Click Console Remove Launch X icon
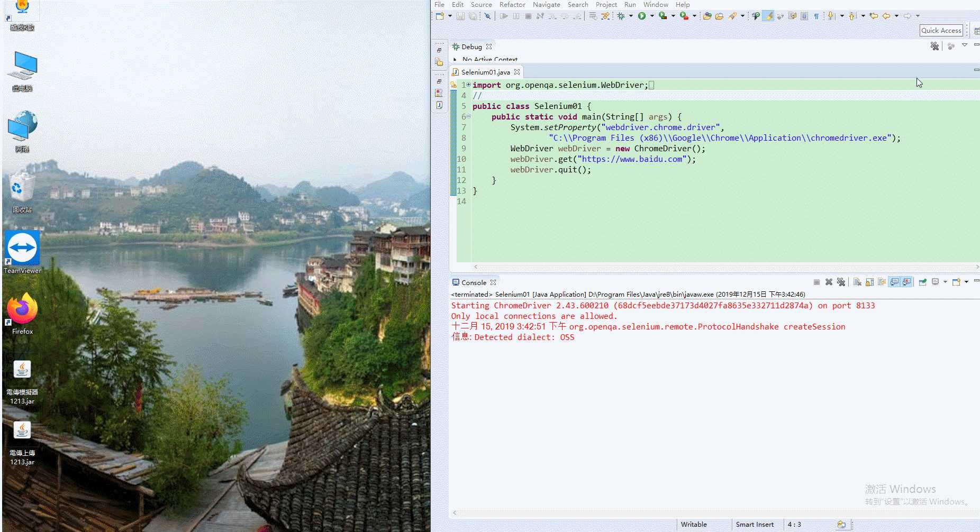Viewport: 980px width, 532px height. tap(829, 282)
